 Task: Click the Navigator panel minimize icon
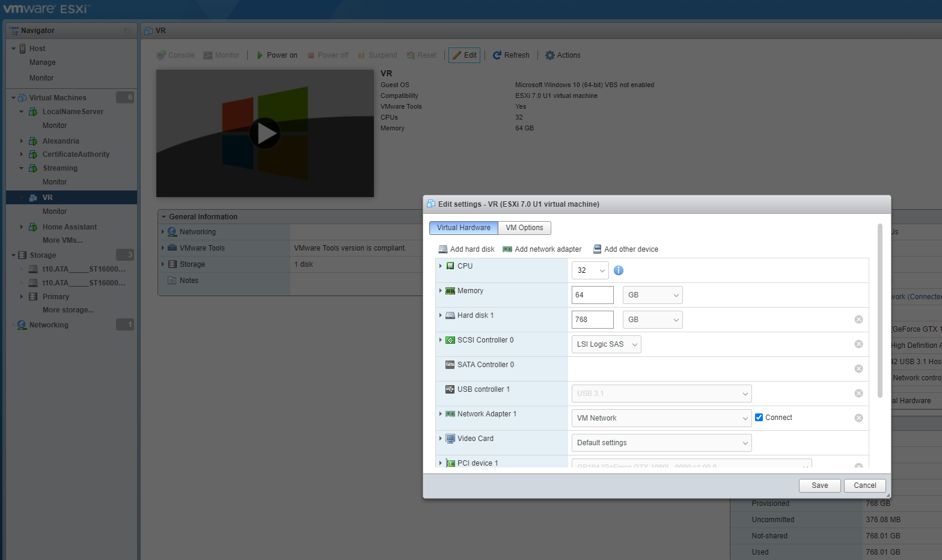[x=127, y=31]
